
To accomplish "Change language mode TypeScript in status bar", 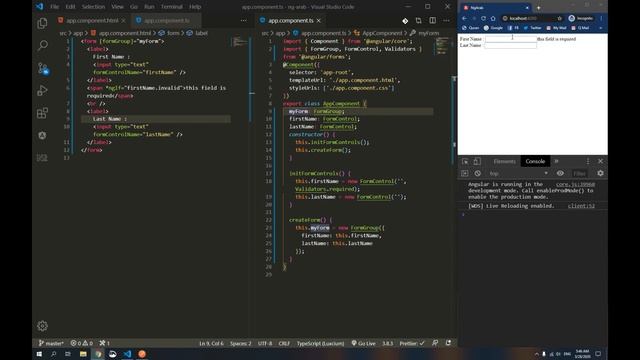I will pyautogui.click(x=320, y=343).
